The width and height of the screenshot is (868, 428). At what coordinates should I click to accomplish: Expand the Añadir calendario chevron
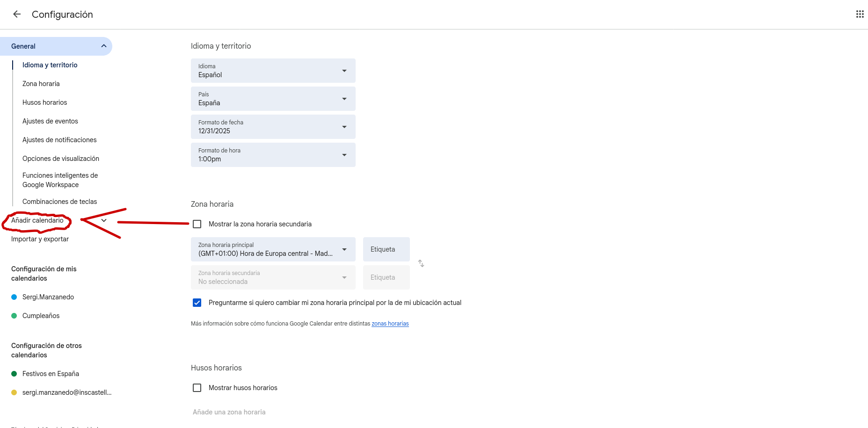[104, 220]
